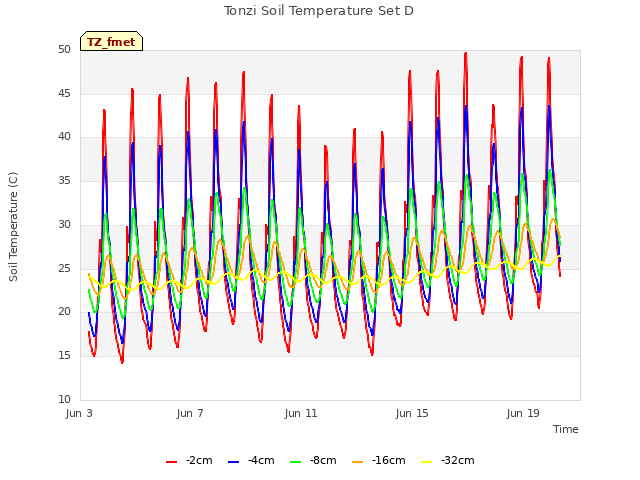Image resolution: width=640 pixels, height=480 pixels.
Task: Click the 30 y-axis tick label
Action: [x=64, y=224]
